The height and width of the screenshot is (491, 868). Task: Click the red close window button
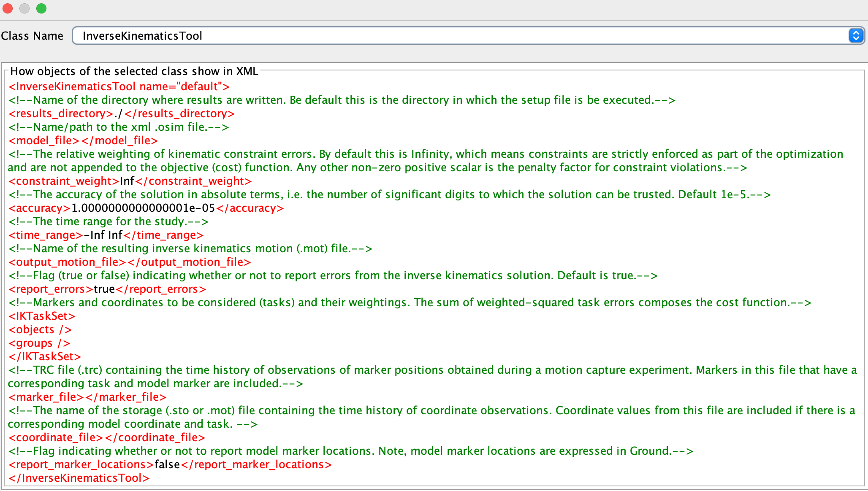(8, 8)
